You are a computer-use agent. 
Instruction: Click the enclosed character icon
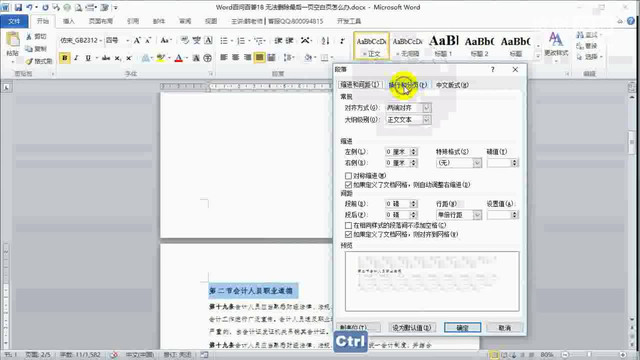coord(207,58)
